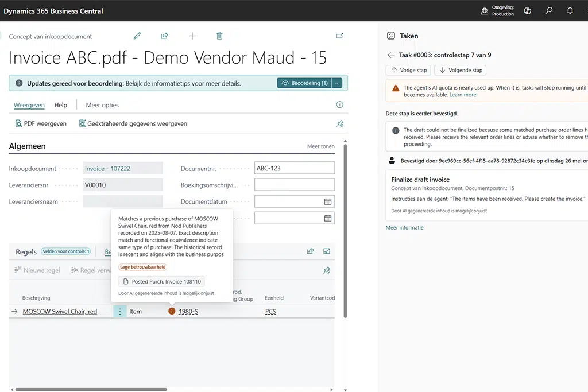The image size is (588, 392).
Task: Click PDF weergeven action
Action: point(41,123)
